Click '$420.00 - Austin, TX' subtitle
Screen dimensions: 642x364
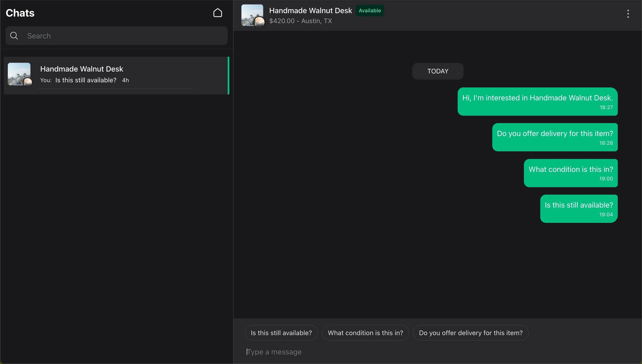click(x=300, y=21)
